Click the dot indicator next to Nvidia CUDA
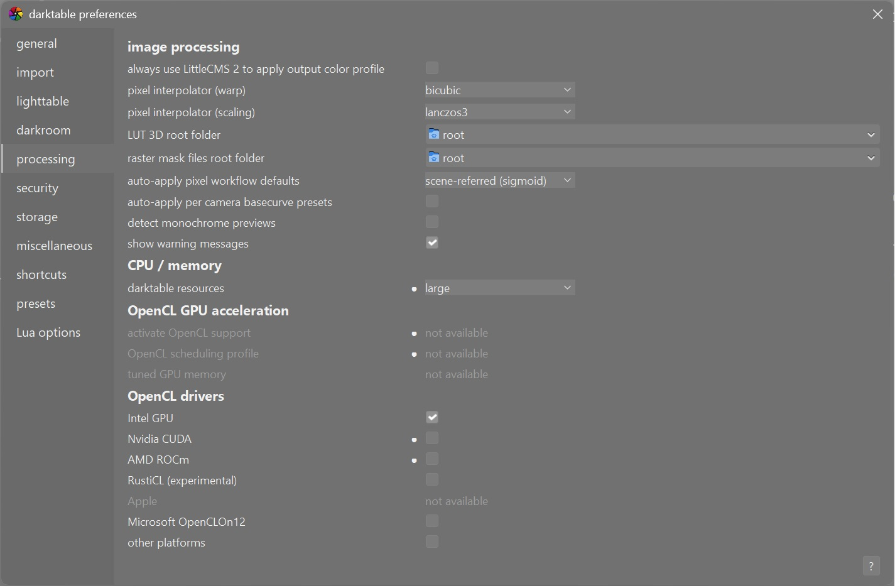895x588 pixels. coord(414,440)
